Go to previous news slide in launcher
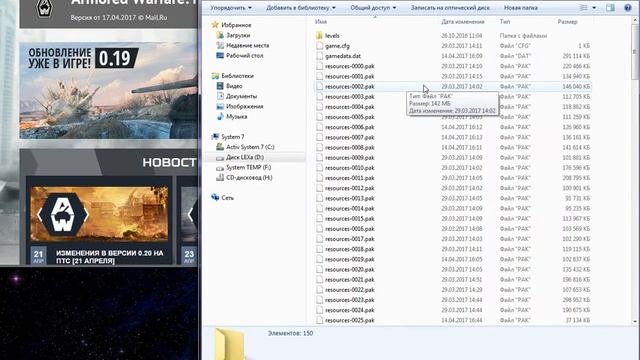The image size is (640, 360). tap(40, 215)
